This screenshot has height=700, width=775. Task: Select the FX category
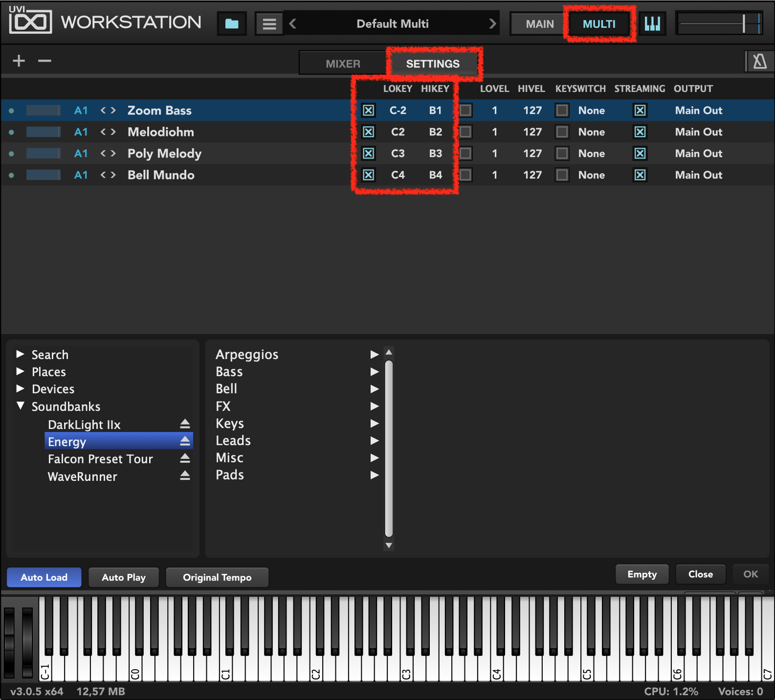tap(223, 406)
